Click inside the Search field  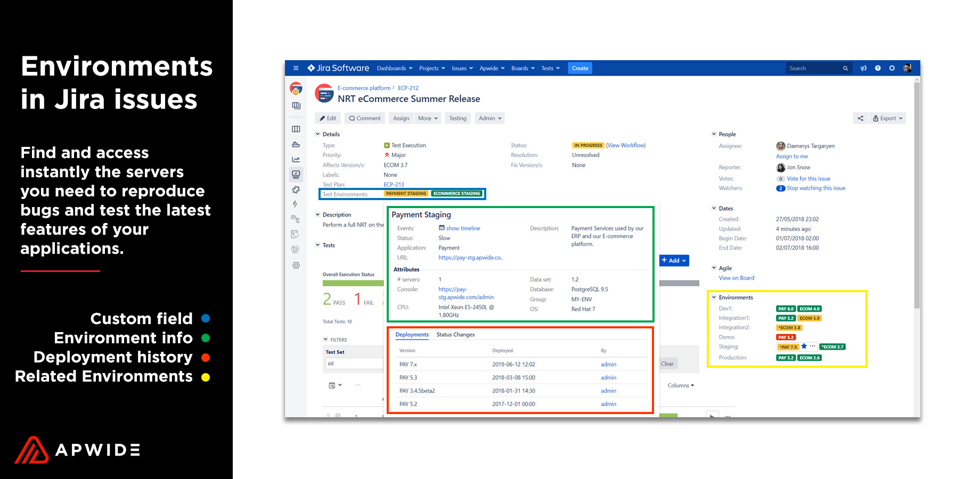click(x=815, y=68)
